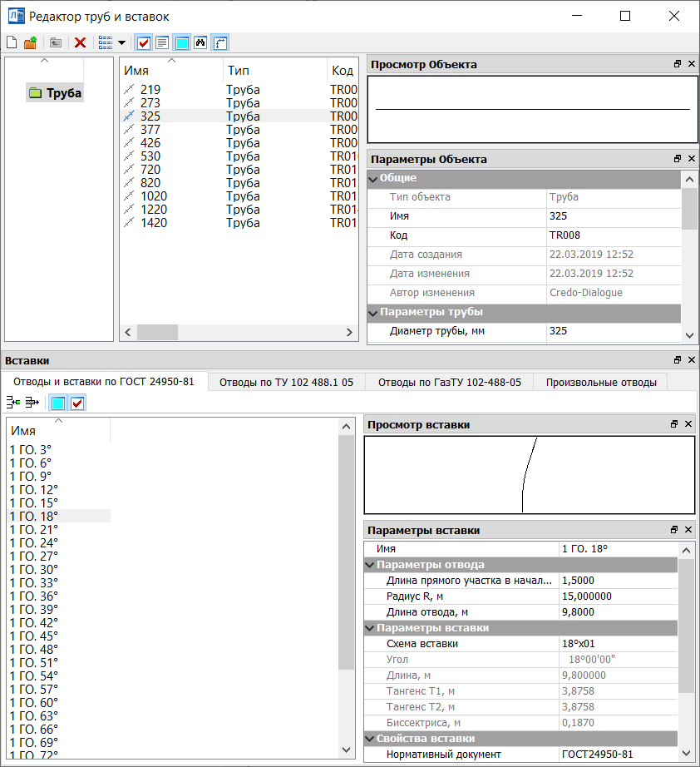Image resolution: width=700 pixels, height=767 pixels.
Task: Click the Имя header in the inserts list
Action: pos(59,430)
